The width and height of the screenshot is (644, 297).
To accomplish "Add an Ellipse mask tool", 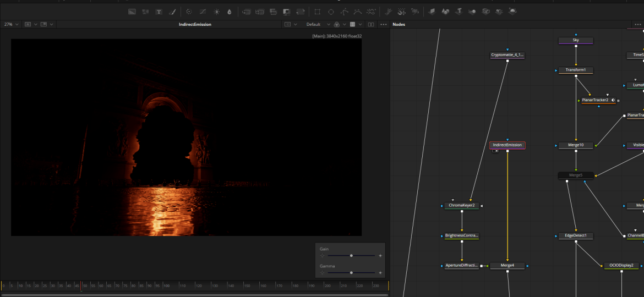I will click(x=331, y=12).
